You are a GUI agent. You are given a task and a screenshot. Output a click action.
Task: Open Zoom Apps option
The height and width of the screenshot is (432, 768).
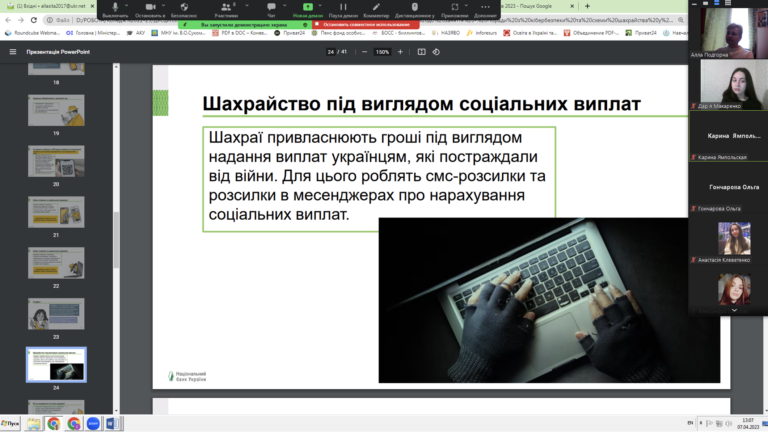[455, 9]
